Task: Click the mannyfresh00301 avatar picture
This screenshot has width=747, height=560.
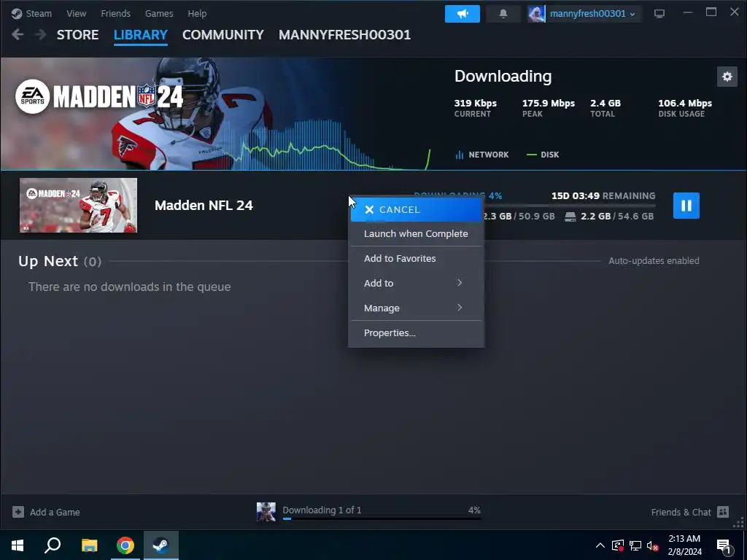Action: click(536, 14)
